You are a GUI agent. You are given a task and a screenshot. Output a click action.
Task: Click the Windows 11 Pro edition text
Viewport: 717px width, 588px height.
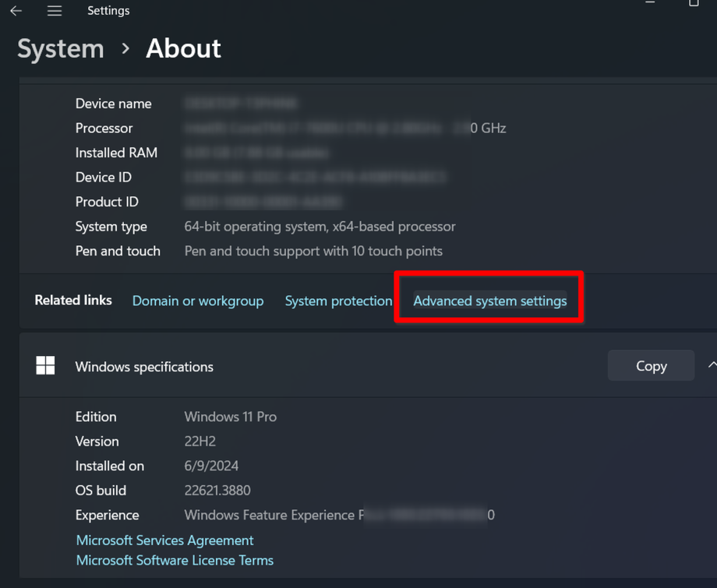(230, 417)
